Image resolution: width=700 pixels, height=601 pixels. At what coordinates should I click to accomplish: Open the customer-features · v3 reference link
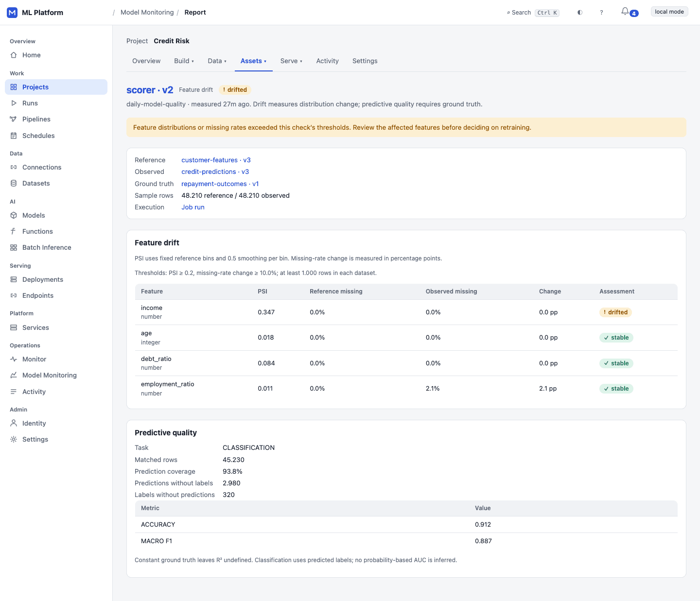(216, 160)
